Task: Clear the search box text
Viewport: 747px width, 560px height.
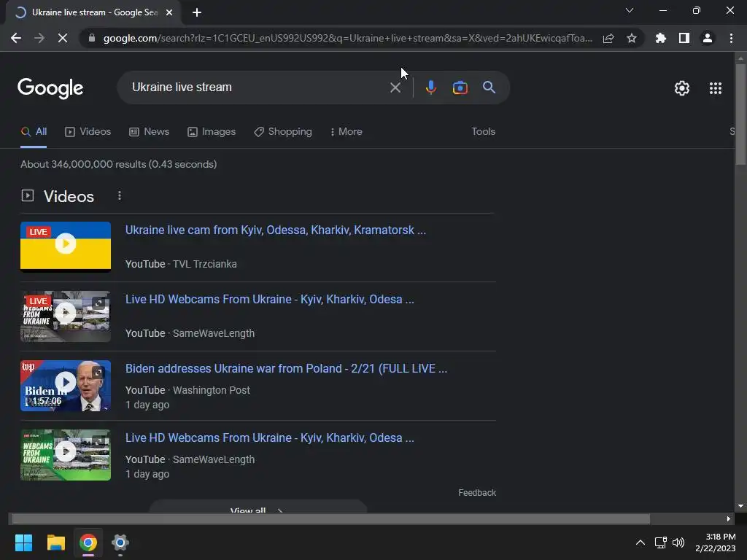Action: (x=395, y=87)
